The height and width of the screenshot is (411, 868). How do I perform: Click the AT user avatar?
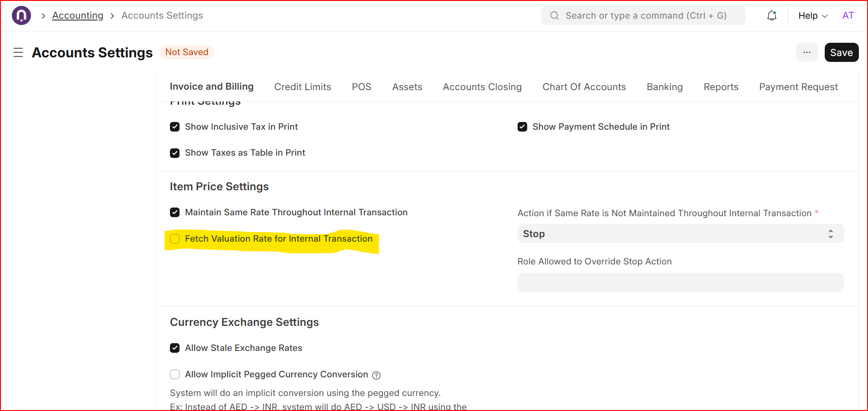coord(847,15)
